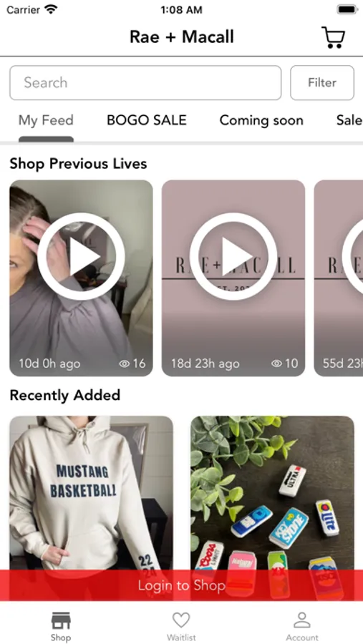Click the eye views icon showing 10
The image size is (363, 644).
[276, 364]
